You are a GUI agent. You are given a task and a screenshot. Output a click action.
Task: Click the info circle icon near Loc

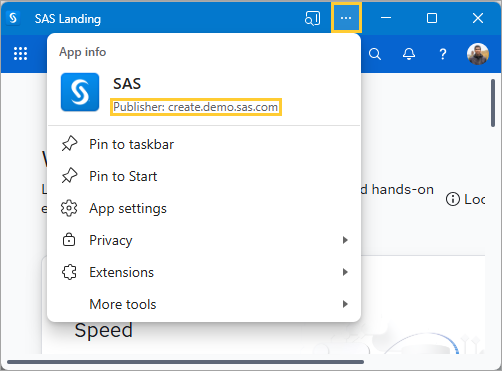coord(452,199)
